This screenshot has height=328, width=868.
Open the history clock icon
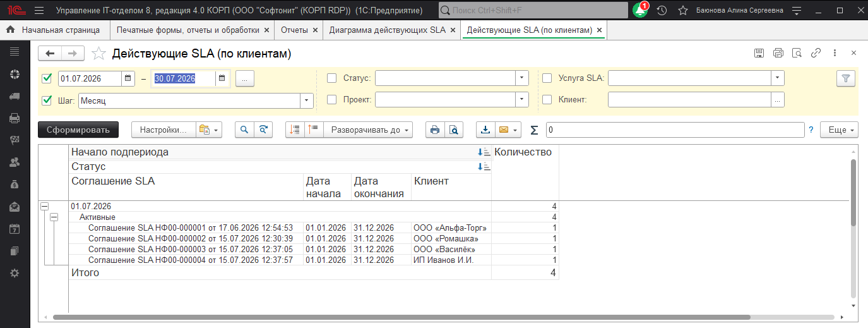pyautogui.click(x=662, y=10)
